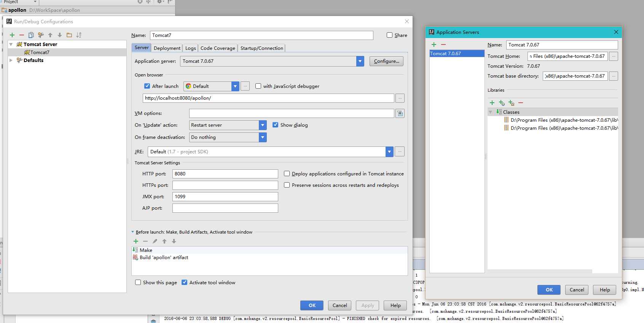Browse for the Tomcat base directory

pyautogui.click(x=614, y=76)
